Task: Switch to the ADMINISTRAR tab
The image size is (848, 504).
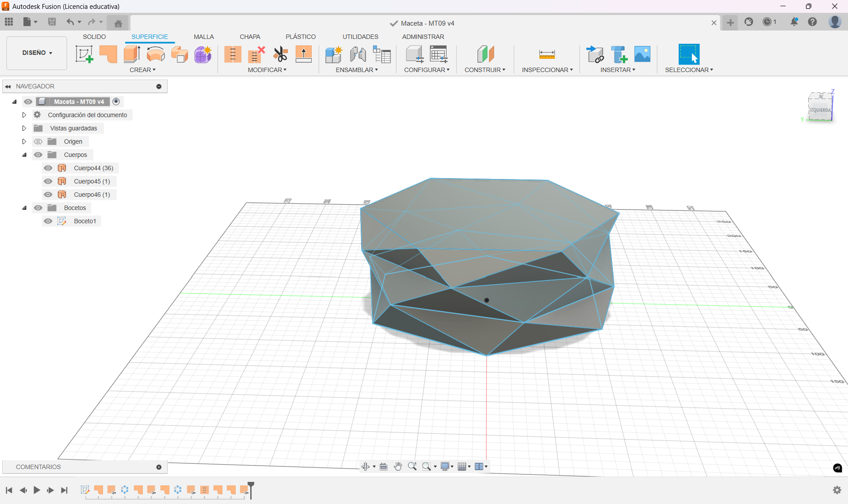Action: (423, 37)
